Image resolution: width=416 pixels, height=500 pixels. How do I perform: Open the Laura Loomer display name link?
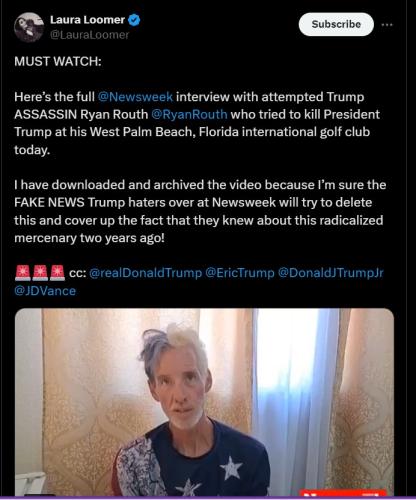87,20
